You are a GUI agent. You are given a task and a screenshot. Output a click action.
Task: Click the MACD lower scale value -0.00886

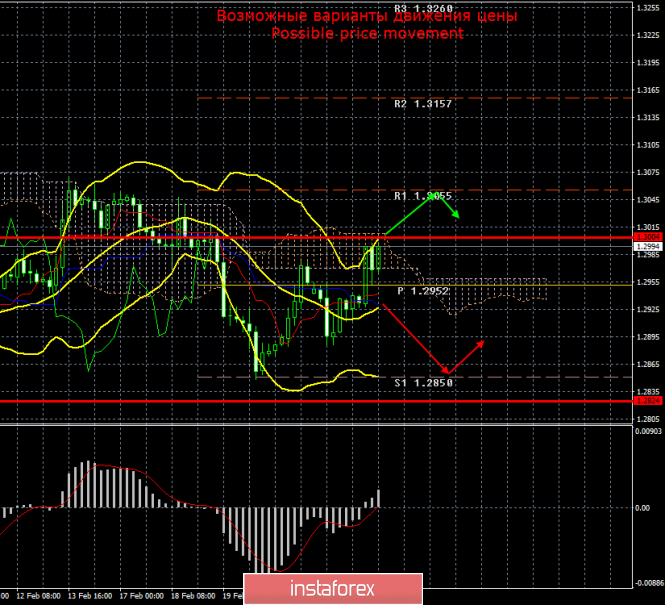[648, 583]
